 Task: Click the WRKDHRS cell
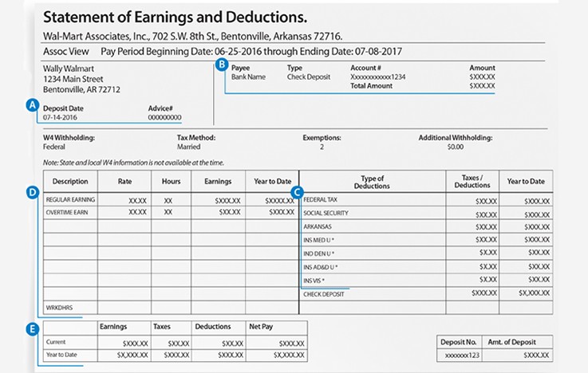point(61,306)
